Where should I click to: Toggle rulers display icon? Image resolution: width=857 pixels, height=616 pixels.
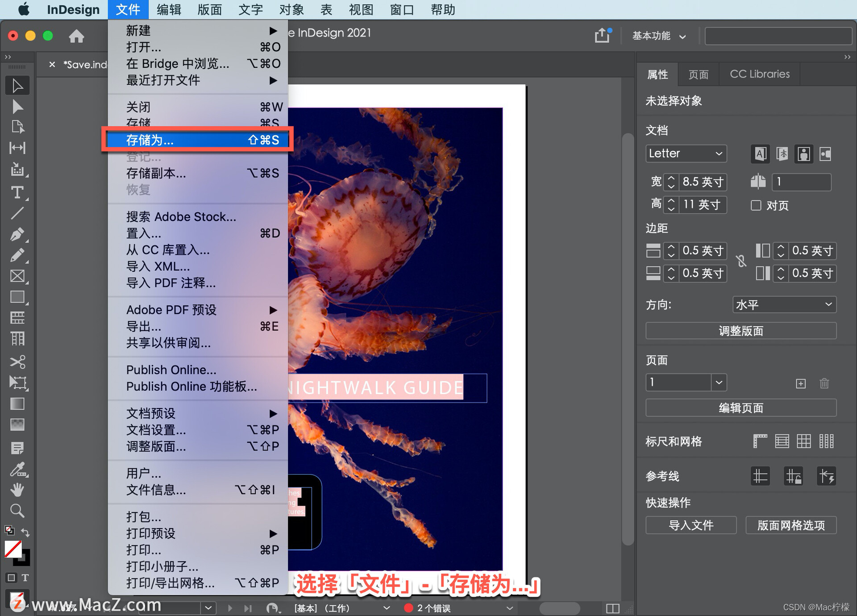(760, 441)
